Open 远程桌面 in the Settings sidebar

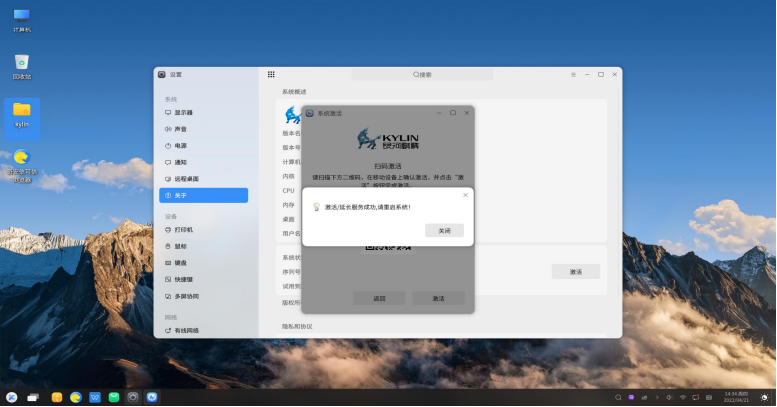pos(203,178)
